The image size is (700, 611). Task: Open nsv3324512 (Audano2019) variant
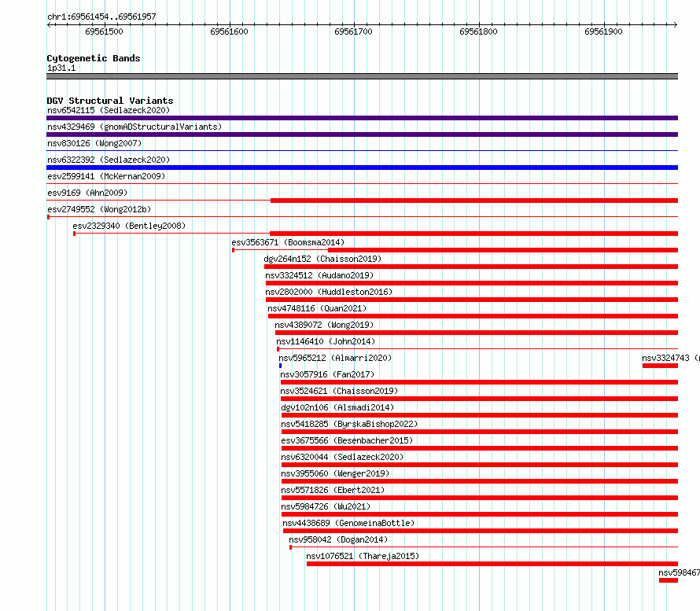pyautogui.click(x=319, y=275)
